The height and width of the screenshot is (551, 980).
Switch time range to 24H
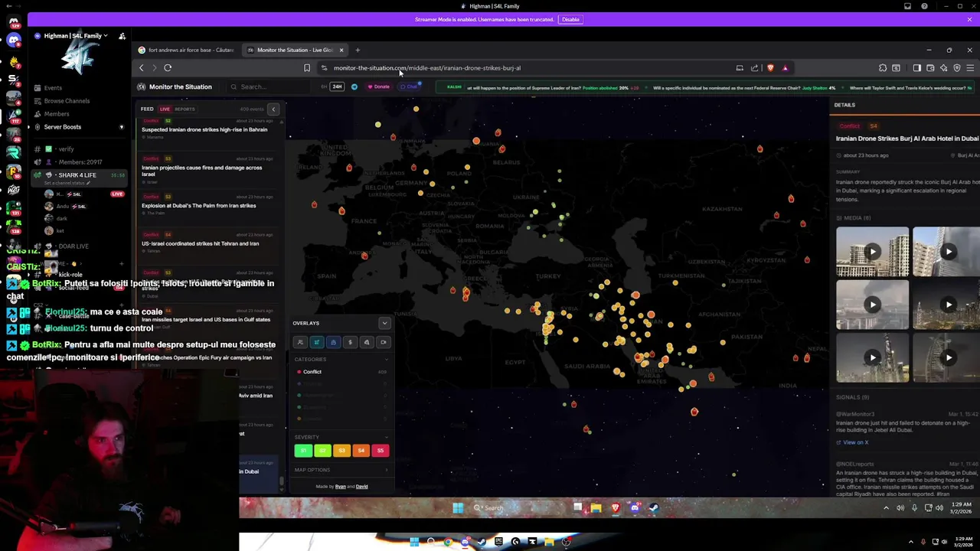coord(337,86)
